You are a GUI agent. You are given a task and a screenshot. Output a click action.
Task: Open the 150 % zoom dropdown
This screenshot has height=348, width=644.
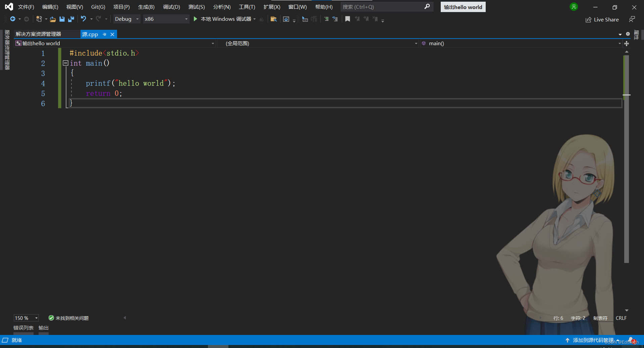(26, 318)
